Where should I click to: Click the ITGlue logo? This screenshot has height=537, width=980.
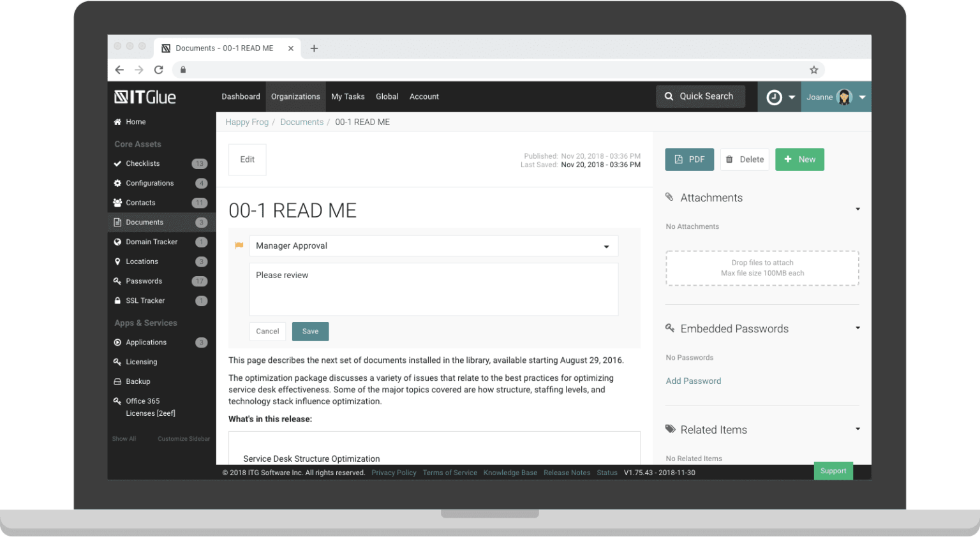click(145, 97)
